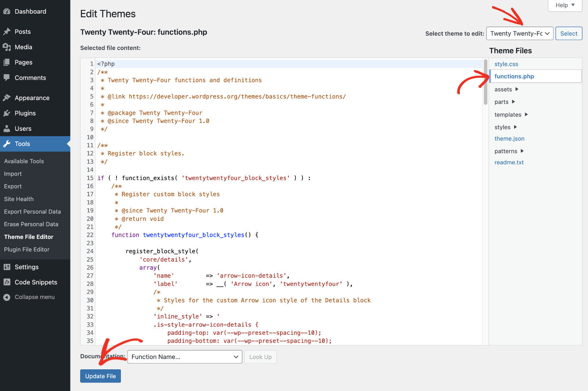This screenshot has height=391, width=588.
Task: Open Export Personal Data page
Action: pos(32,212)
